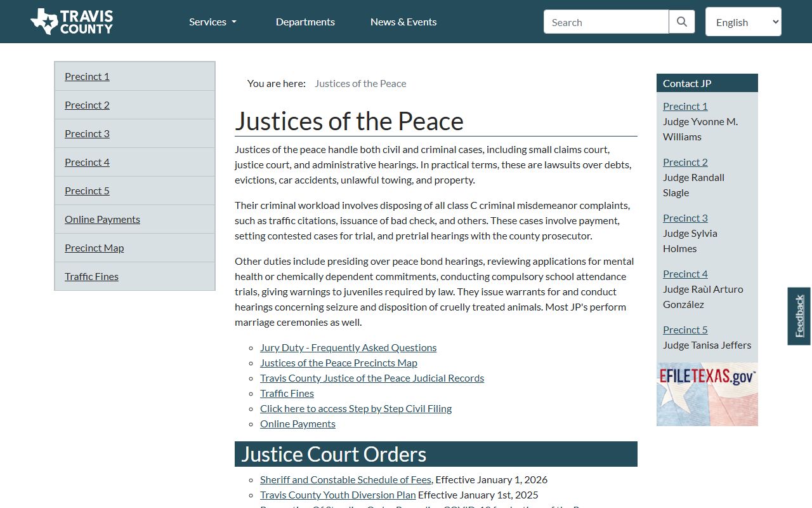Click into the Search input field
Screen dimensions: 812x508
[x=606, y=22]
